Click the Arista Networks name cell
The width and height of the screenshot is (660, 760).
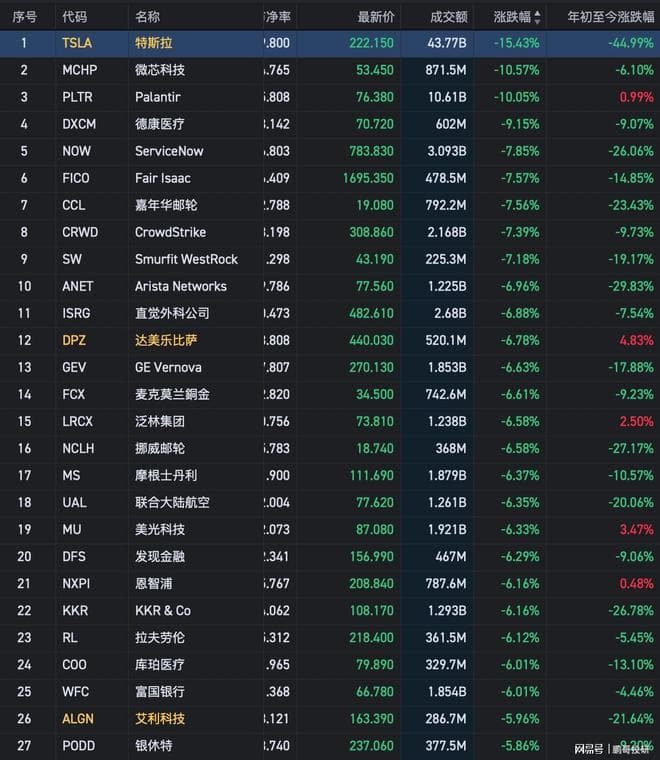(181, 286)
